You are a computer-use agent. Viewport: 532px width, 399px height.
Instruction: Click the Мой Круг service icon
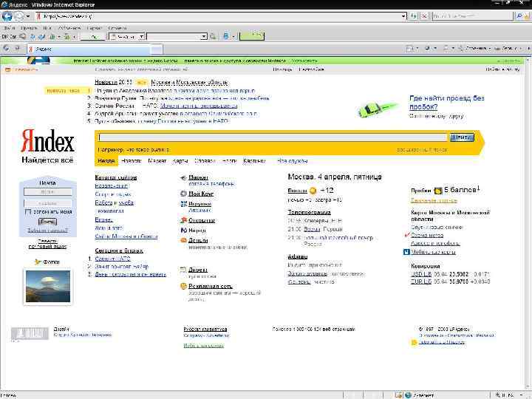183,194
